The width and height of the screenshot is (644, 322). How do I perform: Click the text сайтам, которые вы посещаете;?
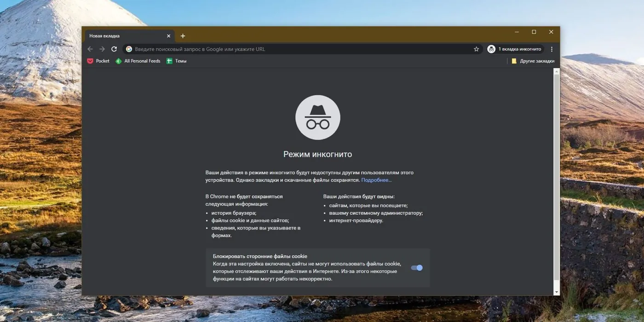click(368, 206)
